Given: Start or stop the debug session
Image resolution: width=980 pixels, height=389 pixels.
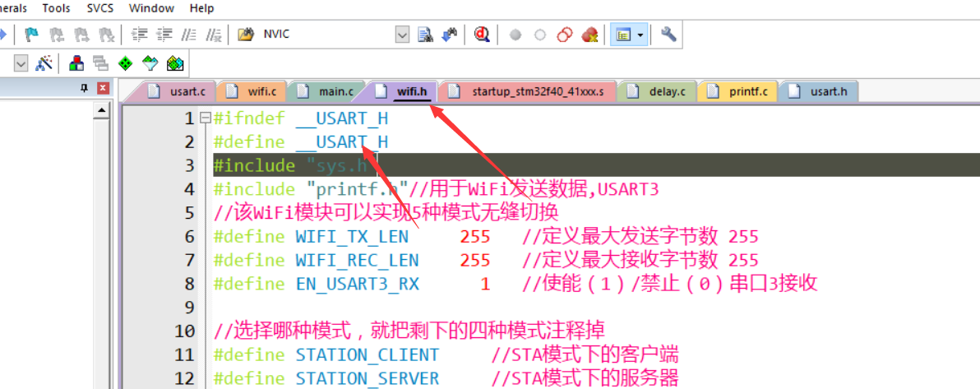Looking at the screenshot, I should tap(481, 35).
